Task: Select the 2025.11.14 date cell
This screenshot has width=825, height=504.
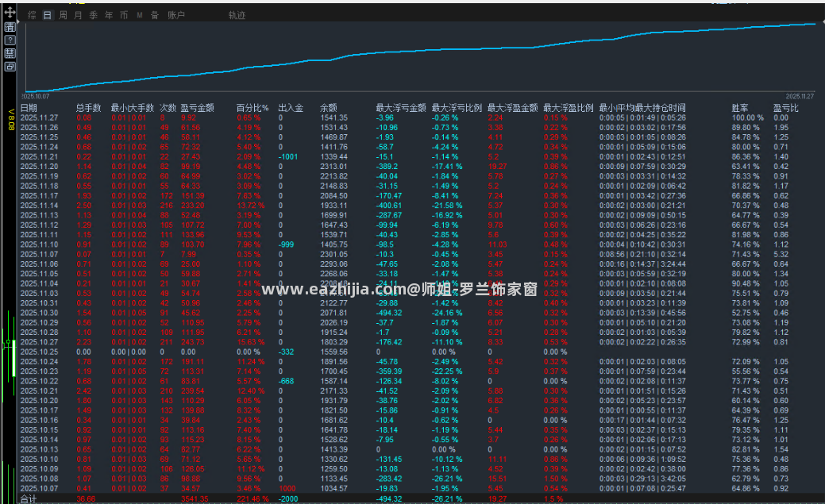Action: (40, 206)
